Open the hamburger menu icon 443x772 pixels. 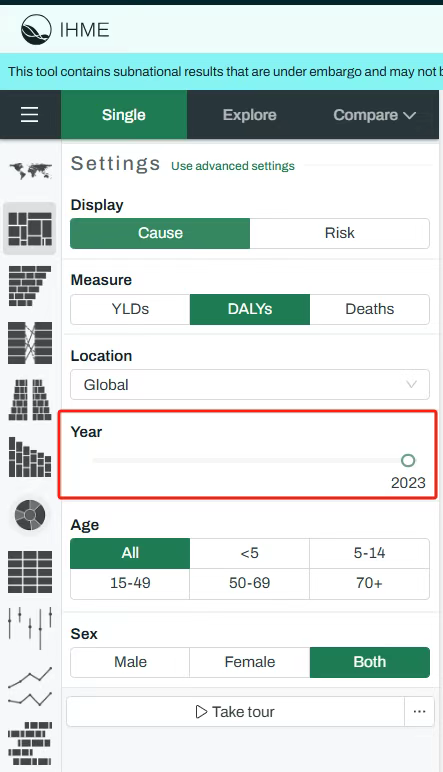pos(30,115)
